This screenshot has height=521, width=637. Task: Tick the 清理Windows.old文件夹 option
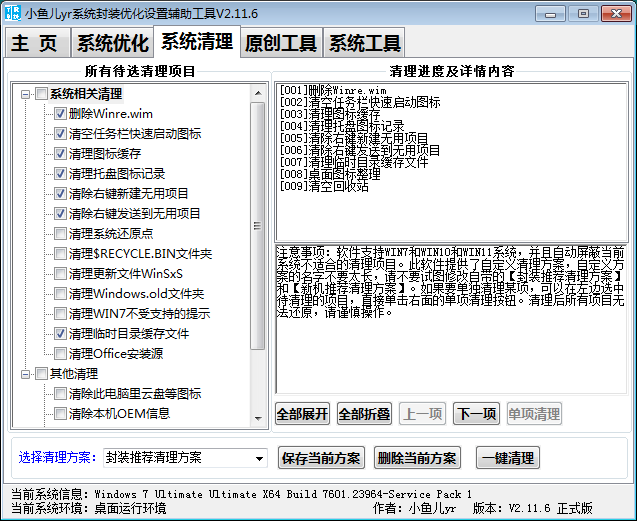60,294
